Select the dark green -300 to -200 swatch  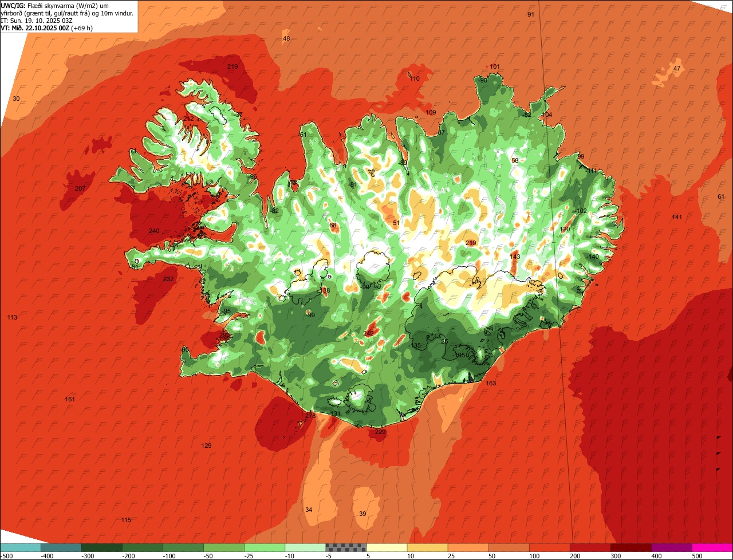click(x=101, y=547)
